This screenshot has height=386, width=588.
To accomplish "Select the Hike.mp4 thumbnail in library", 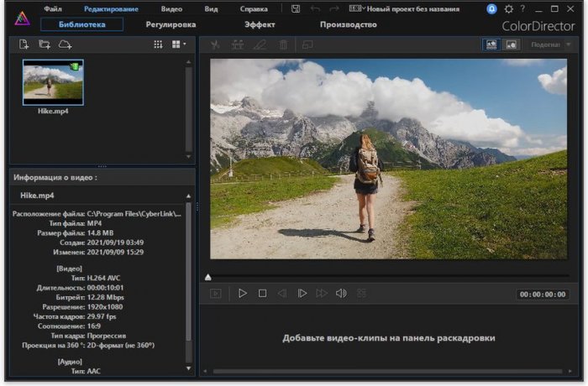I will pyautogui.click(x=53, y=81).
